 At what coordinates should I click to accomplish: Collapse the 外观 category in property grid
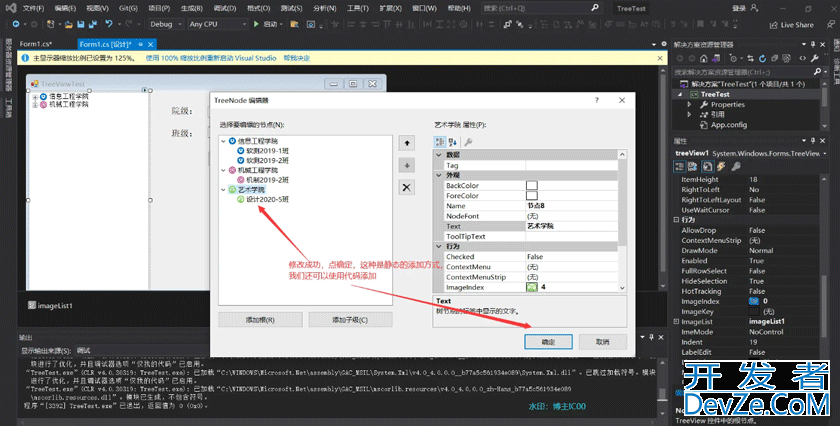point(439,175)
